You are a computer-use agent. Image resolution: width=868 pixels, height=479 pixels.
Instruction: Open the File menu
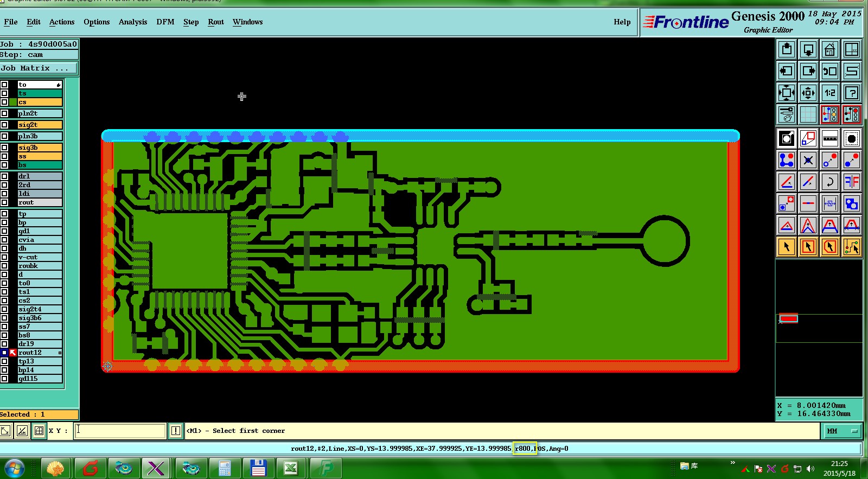click(x=10, y=22)
